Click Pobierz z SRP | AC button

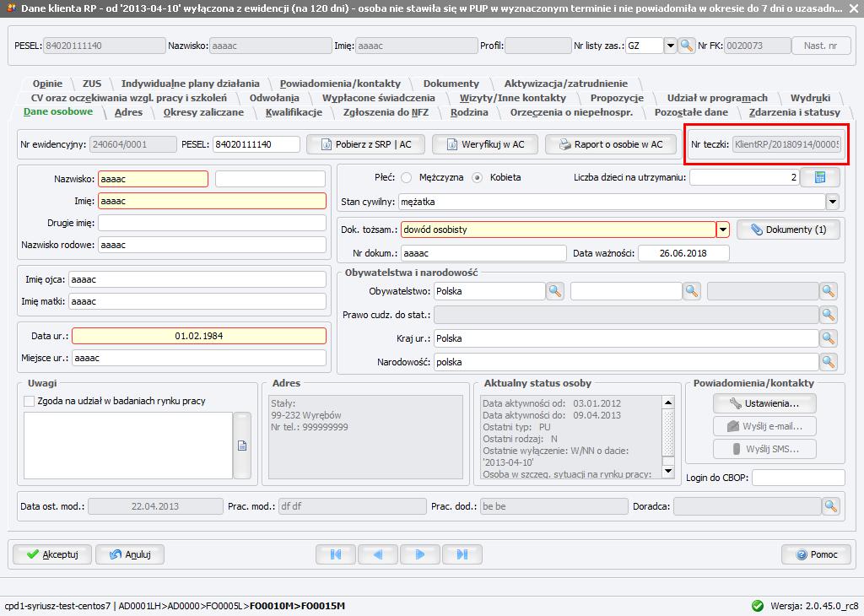coord(366,144)
